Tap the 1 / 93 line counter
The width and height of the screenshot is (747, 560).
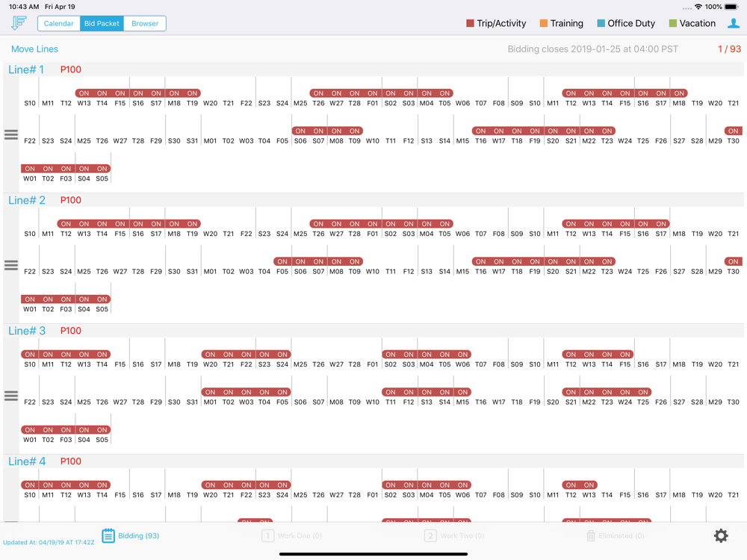[729, 49]
